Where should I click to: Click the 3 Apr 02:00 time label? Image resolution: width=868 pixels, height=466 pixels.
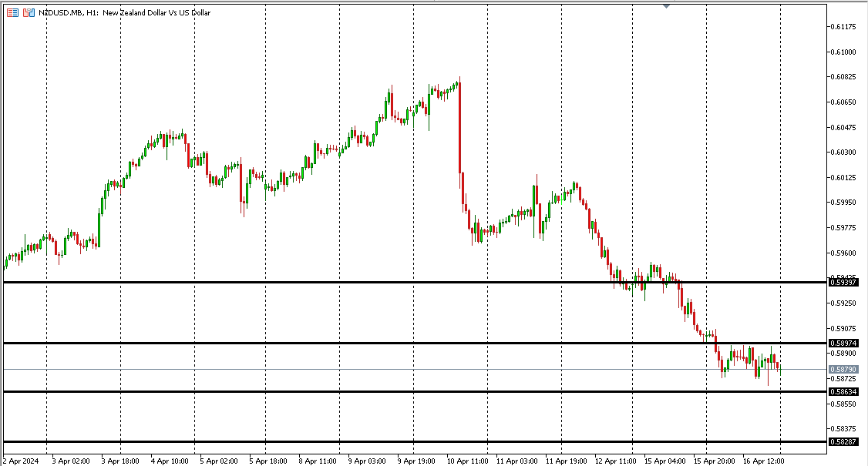pos(71,461)
